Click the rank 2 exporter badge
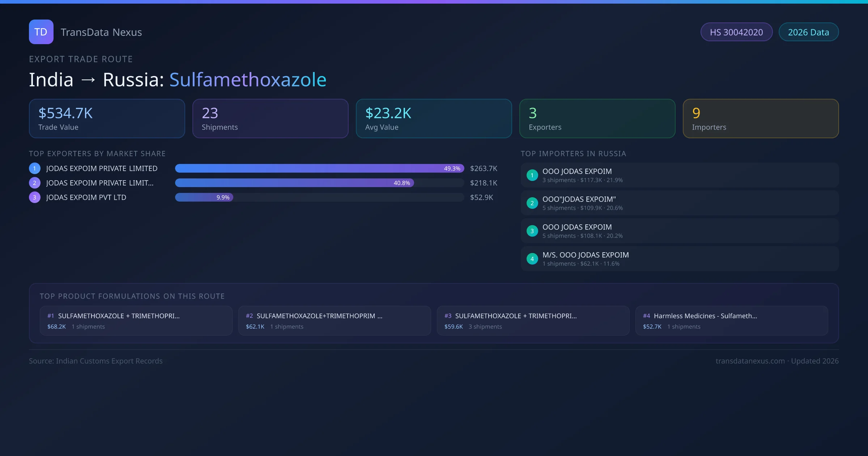This screenshot has height=456, width=868. [x=35, y=183]
